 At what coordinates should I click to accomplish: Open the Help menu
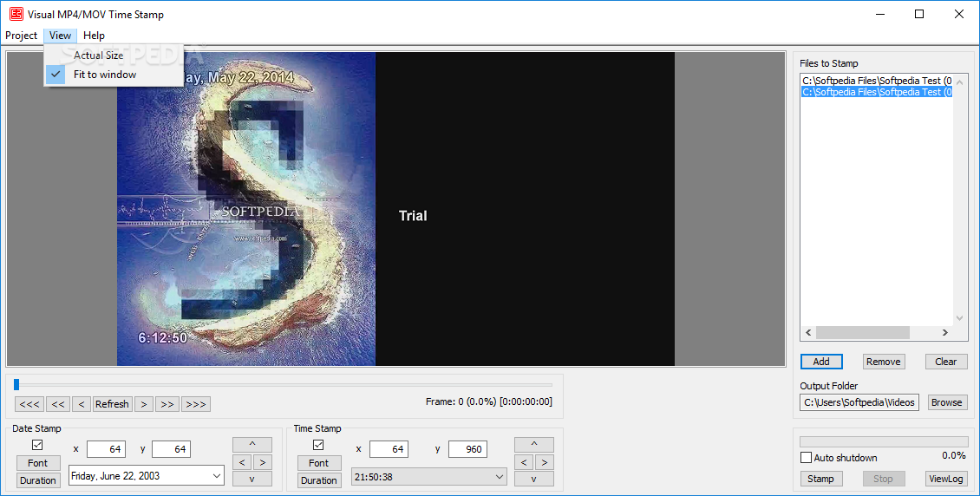click(94, 36)
